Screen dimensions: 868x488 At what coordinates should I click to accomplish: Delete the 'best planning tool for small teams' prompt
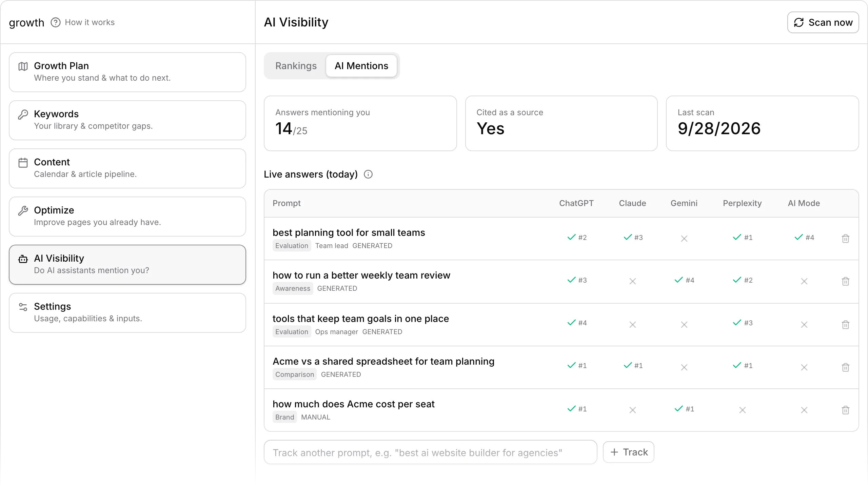(846, 239)
